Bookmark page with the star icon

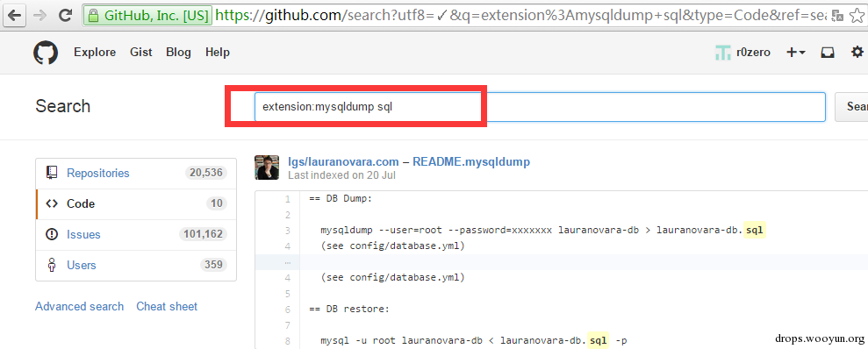coord(857,16)
